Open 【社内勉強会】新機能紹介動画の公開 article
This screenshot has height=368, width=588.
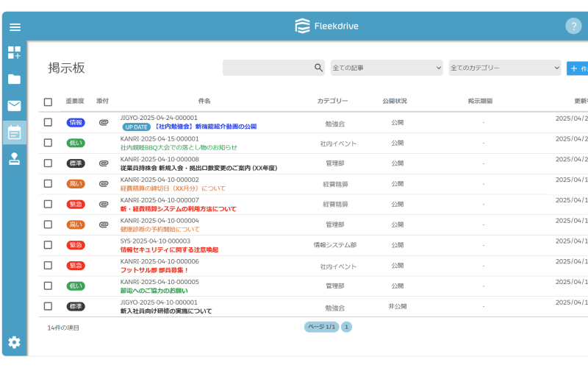point(206,127)
